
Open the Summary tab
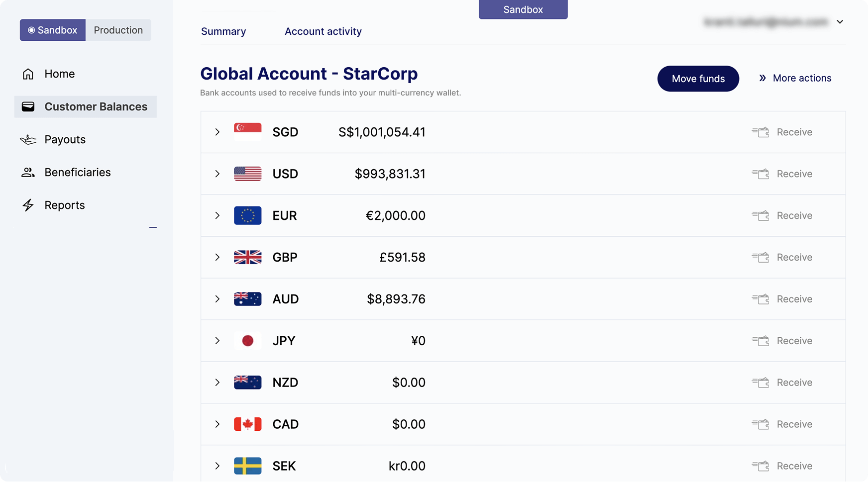click(223, 32)
